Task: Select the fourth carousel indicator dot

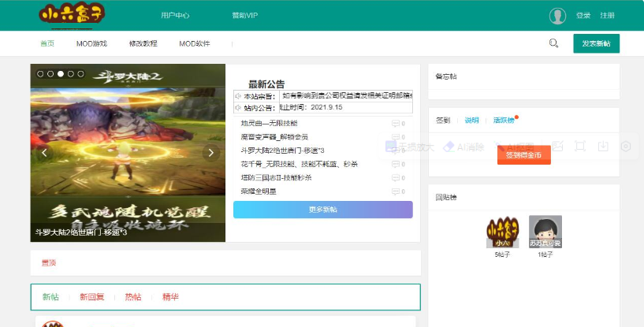Action: point(71,74)
